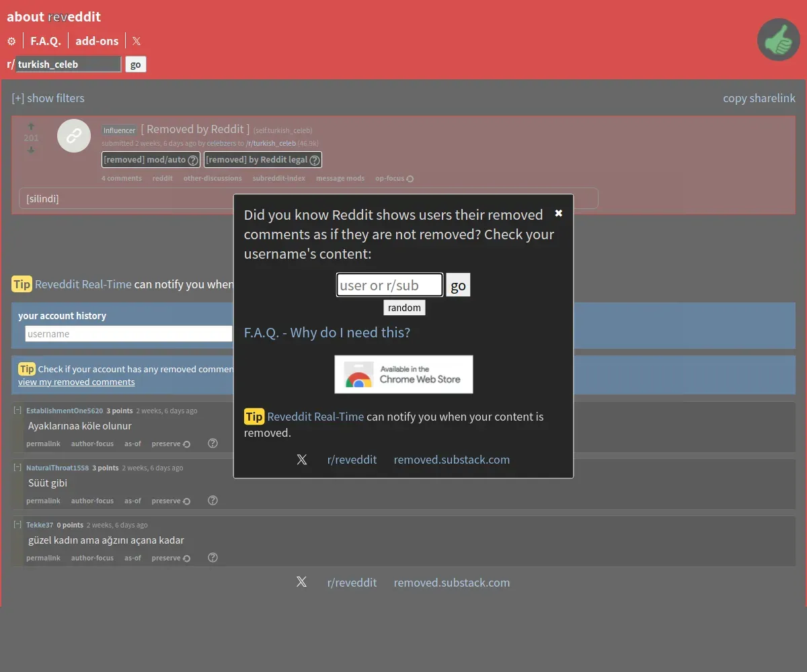The height and width of the screenshot is (672, 807).
Task: Open NaturalThroat1558 username link
Action: click(x=57, y=468)
